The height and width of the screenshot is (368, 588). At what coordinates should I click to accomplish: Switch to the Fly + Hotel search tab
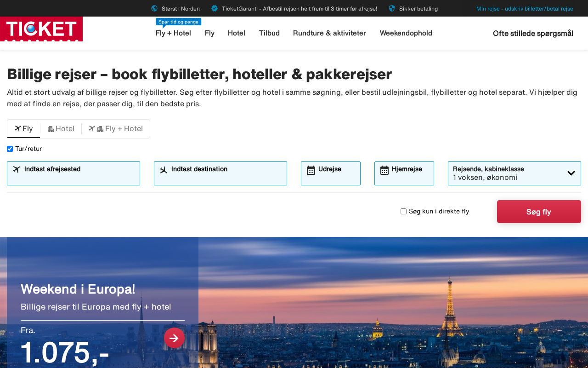point(116,129)
